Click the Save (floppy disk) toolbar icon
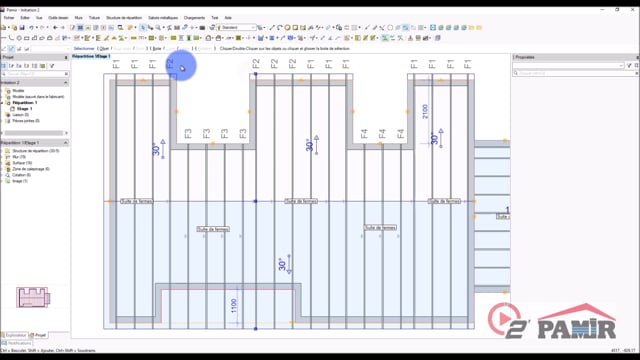Screen dimensions: 640x360 pyautogui.click(x=22, y=28)
